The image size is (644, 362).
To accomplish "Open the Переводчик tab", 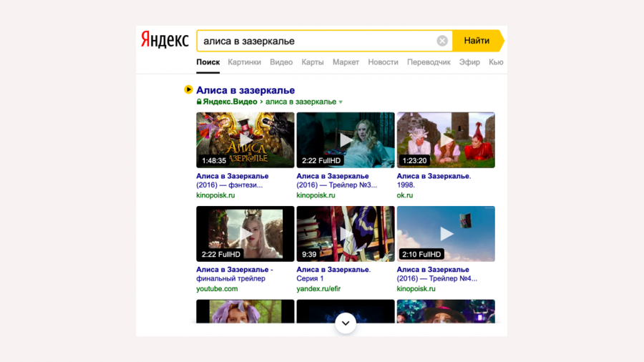I will (429, 62).
